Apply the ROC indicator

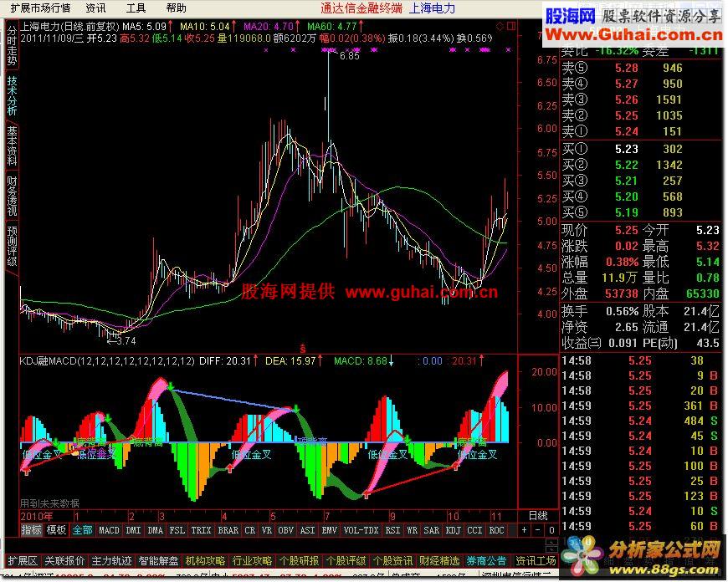point(496,530)
